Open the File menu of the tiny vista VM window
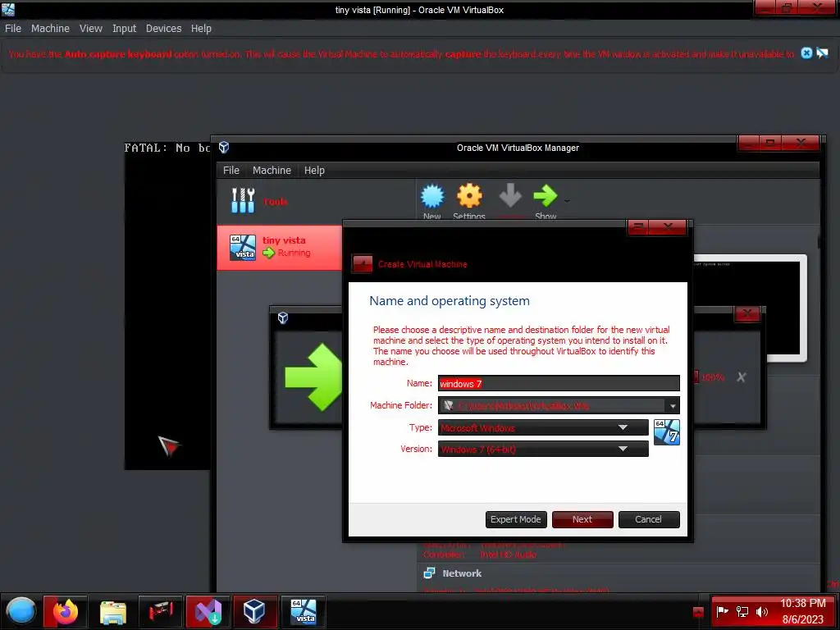Screen dimensions: 840x630 (x=13, y=29)
